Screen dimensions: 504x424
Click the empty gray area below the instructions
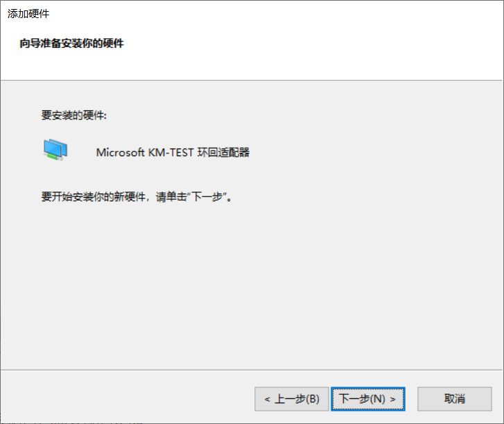point(251,283)
